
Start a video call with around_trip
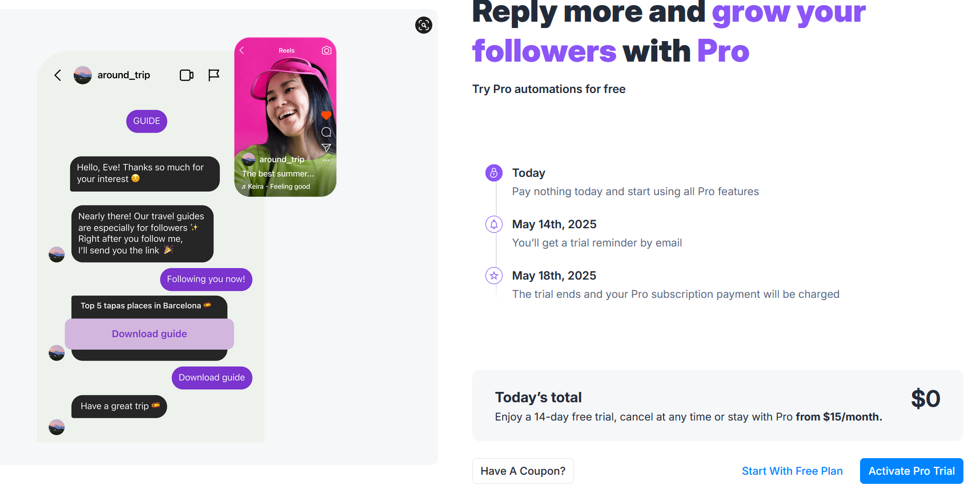click(187, 75)
